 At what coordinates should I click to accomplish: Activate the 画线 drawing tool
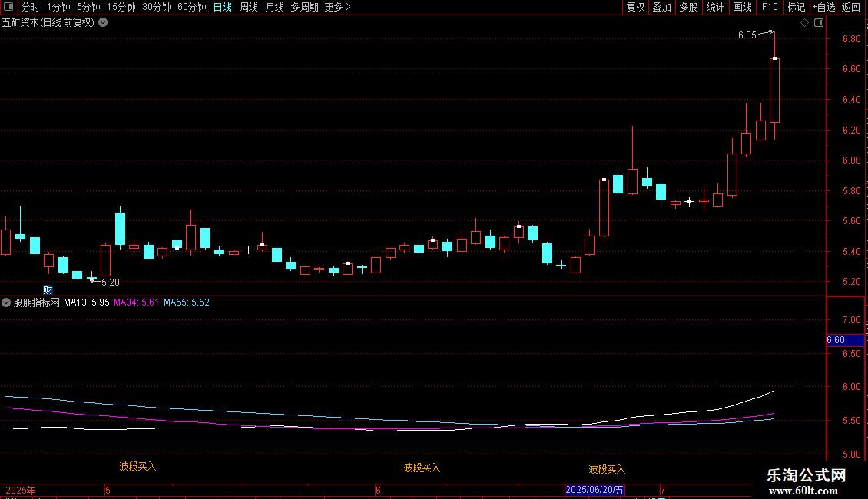[742, 7]
